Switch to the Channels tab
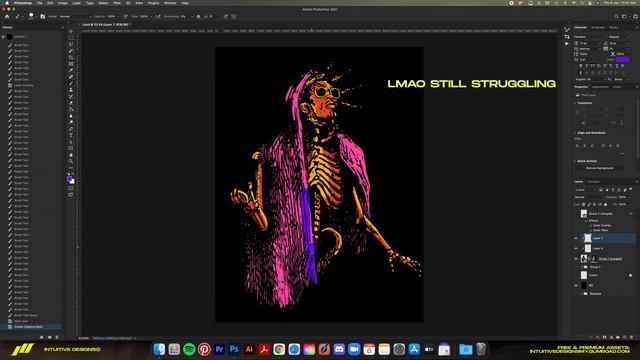The image size is (640, 360). (593, 182)
